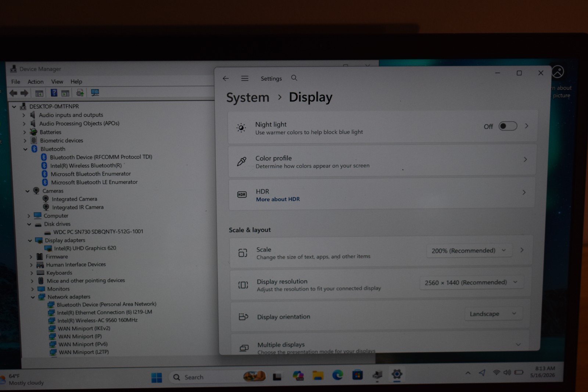Open the Help menu in Device Manager
The height and width of the screenshot is (392, 588).
click(x=76, y=82)
